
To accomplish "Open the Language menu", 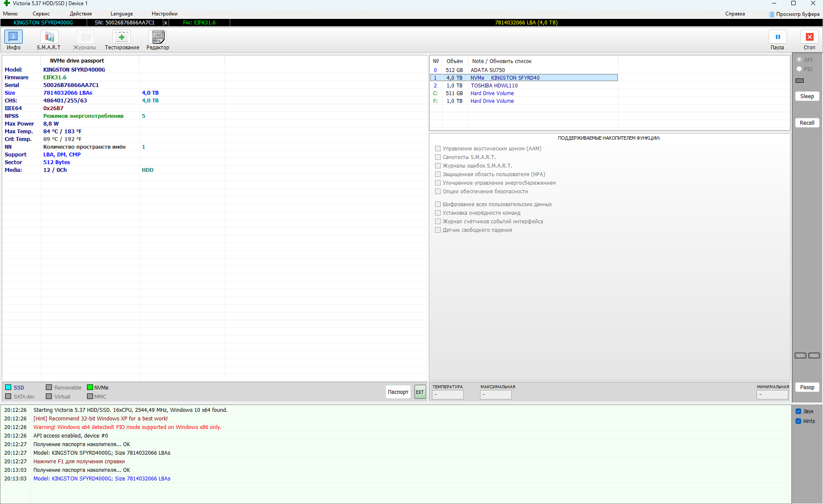I will (122, 14).
